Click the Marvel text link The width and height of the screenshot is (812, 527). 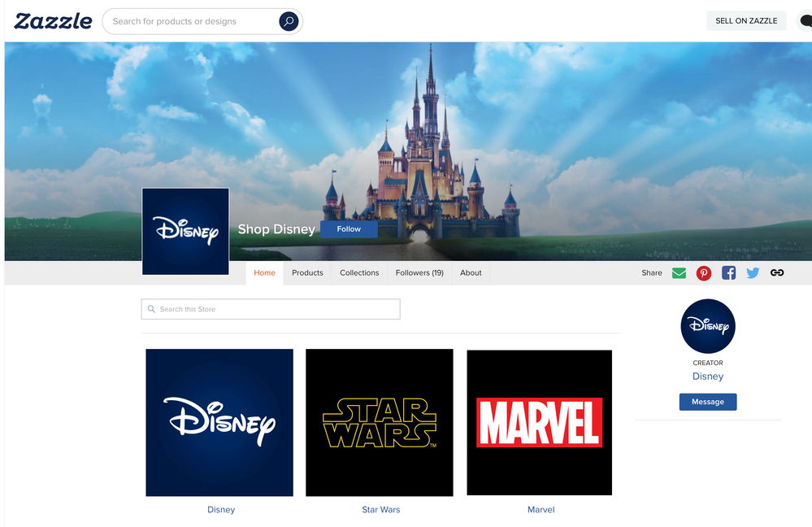pos(541,509)
